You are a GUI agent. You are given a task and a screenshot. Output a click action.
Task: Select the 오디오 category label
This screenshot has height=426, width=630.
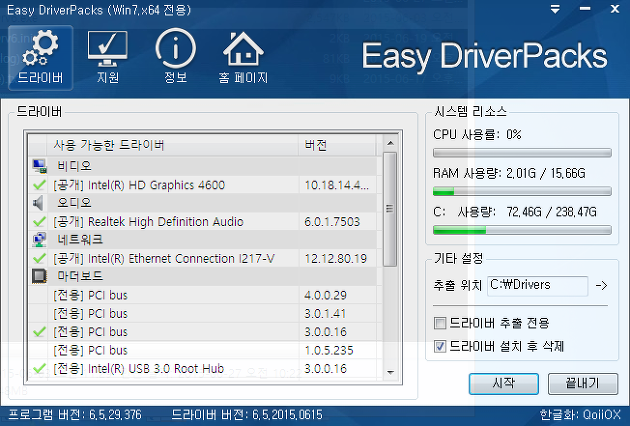[x=74, y=203]
